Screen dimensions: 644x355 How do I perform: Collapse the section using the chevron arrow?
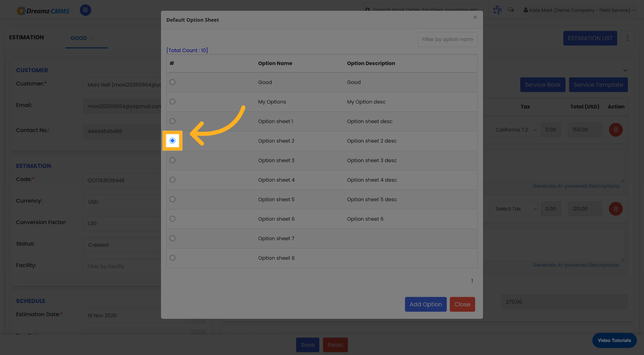tap(625, 70)
